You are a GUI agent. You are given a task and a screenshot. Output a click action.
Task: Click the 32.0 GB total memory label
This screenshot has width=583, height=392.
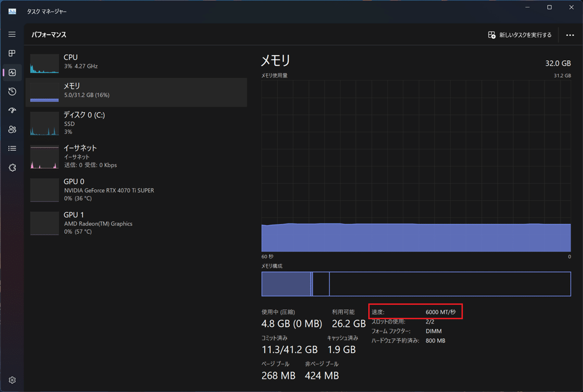pos(558,63)
